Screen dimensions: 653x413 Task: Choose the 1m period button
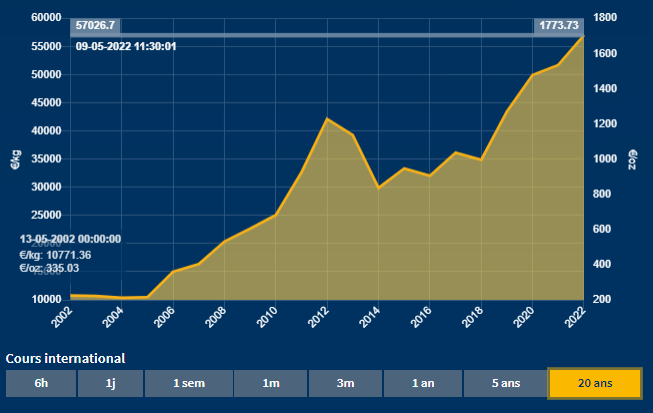point(270,383)
